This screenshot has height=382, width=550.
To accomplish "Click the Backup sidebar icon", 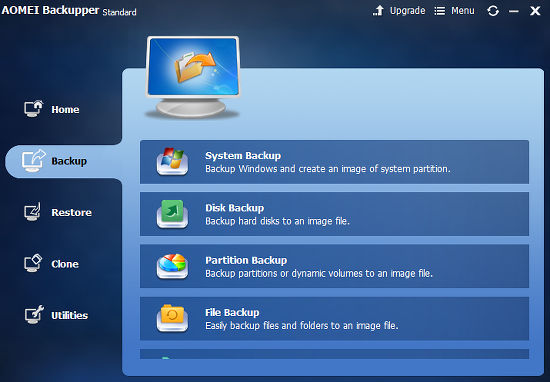I will coord(34,161).
